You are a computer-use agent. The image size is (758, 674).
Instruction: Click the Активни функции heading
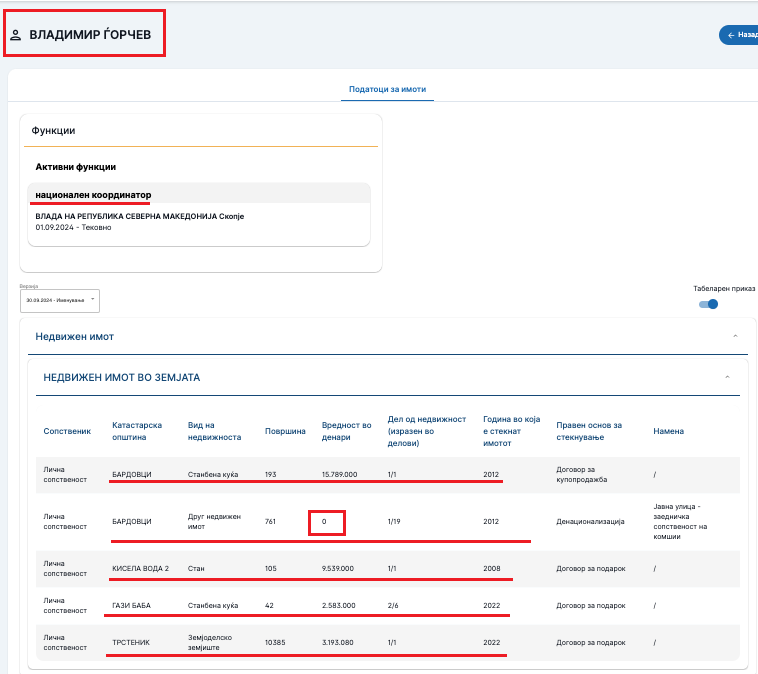tap(75, 167)
